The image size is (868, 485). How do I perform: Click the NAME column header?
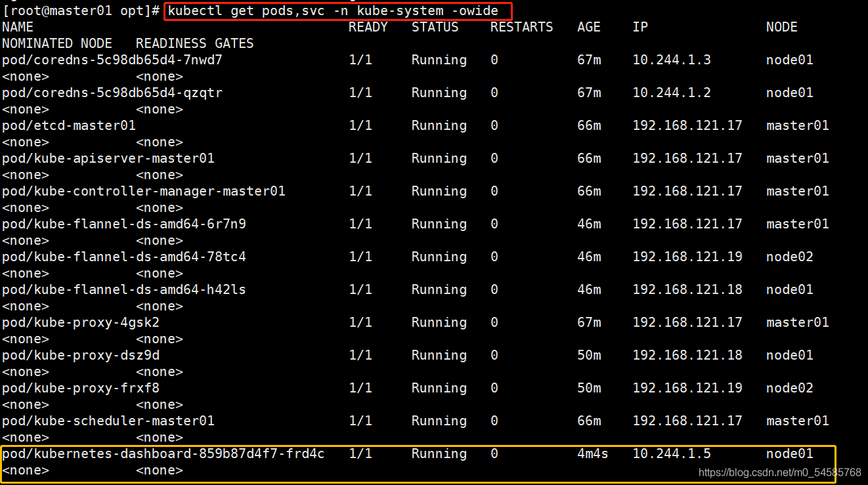tap(18, 27)
